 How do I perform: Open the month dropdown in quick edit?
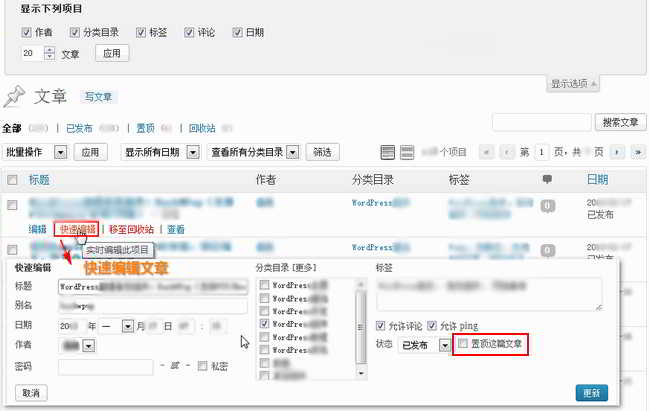coord(116,326)
